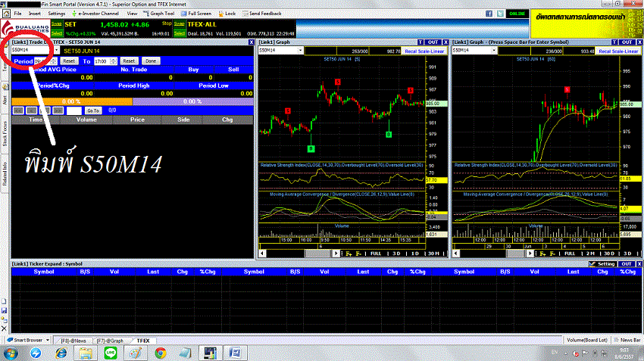
Task: Open LINE app from taskbar
Action: click(x=111, y=353)
